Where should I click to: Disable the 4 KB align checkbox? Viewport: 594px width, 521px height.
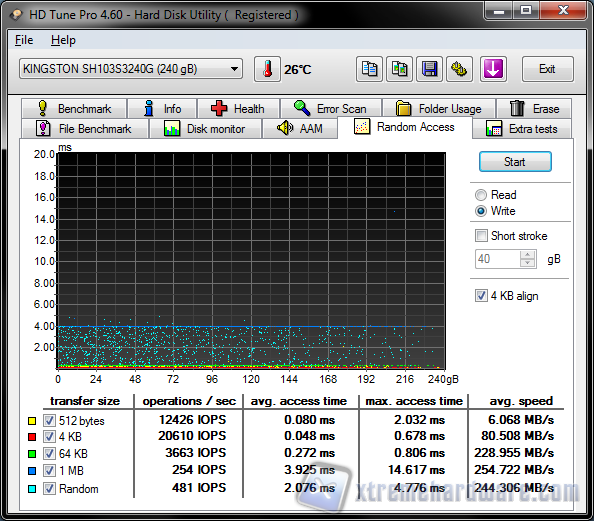point(481,295)
